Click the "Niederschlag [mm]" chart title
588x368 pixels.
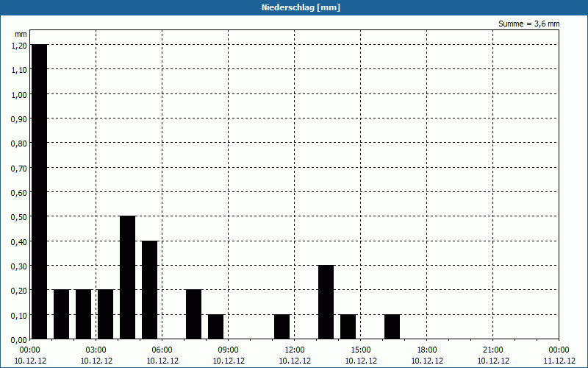(301, 7)
